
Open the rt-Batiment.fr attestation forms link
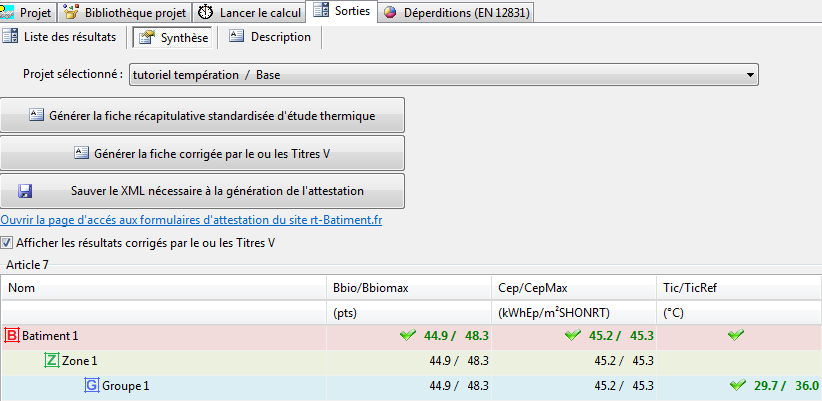click(x=191, y=220)
